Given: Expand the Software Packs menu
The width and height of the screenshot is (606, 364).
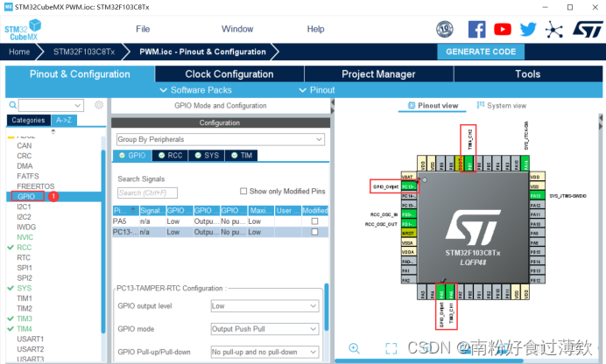Looking at the screenshot, I should coord(196,90).
